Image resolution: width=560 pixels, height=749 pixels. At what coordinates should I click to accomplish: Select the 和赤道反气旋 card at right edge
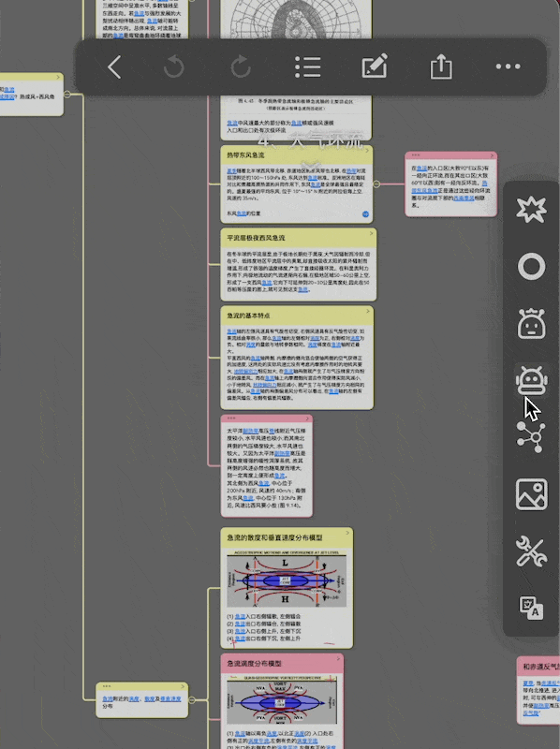pyautogui.click(x=538, y=691)
